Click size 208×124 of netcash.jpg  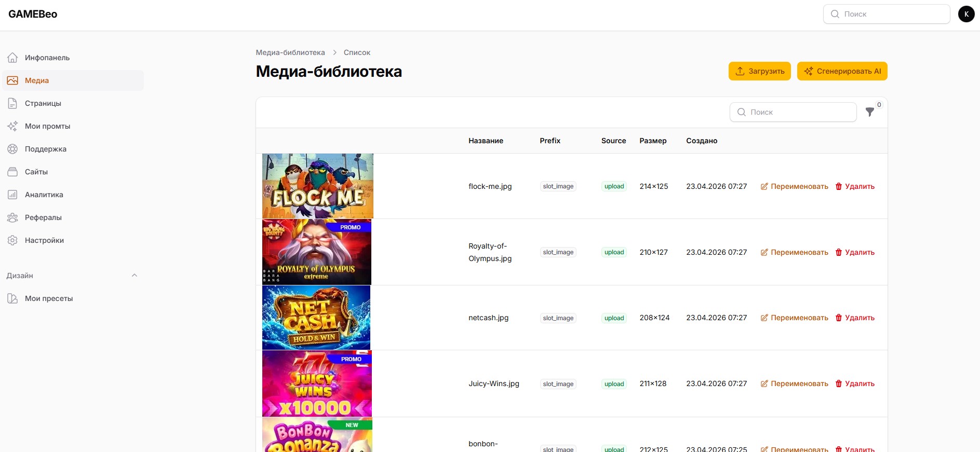point(654,318)
